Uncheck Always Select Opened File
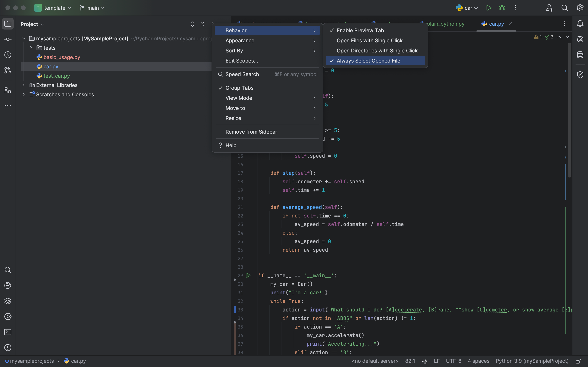This screenshot has width=588, height=367. [368, 60]
